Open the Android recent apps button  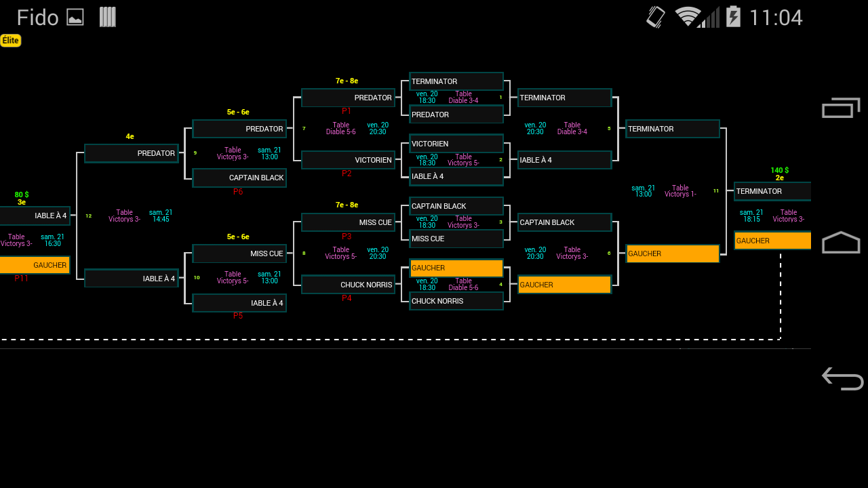(x=841, y=108)
